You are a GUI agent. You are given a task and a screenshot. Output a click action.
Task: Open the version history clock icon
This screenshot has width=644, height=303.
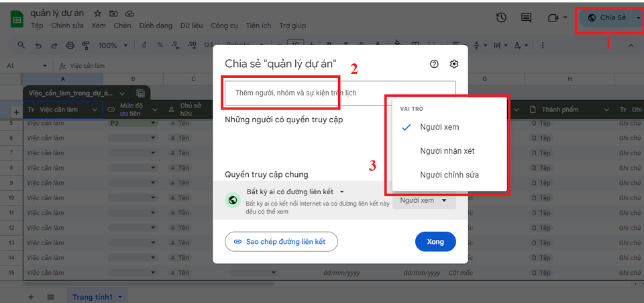click(501, 18)
